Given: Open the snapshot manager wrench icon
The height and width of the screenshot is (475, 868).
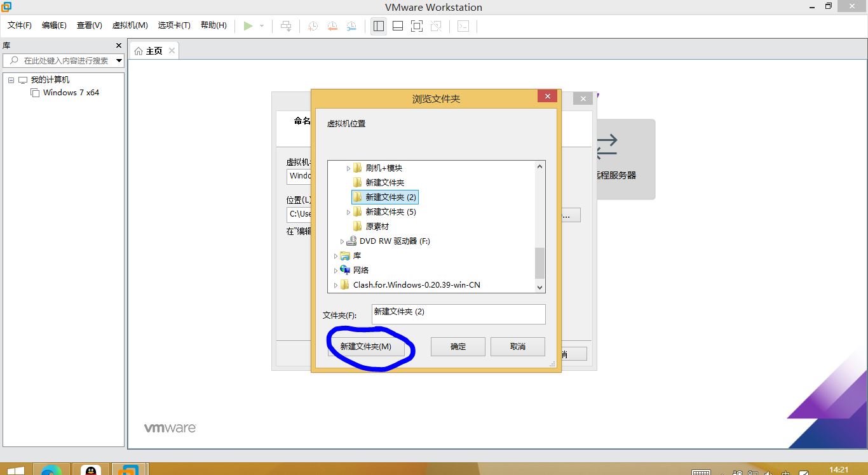Looking at the screenshot, I should pos(351,26).
